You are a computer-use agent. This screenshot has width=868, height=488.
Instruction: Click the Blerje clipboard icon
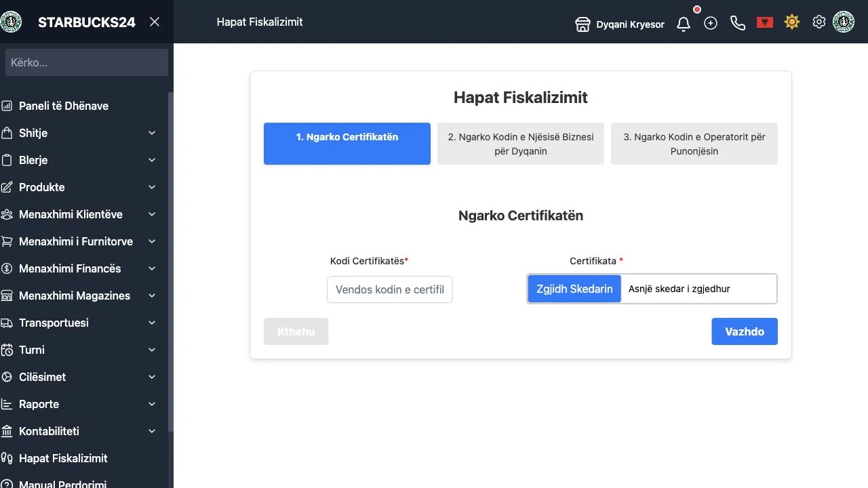7,160
